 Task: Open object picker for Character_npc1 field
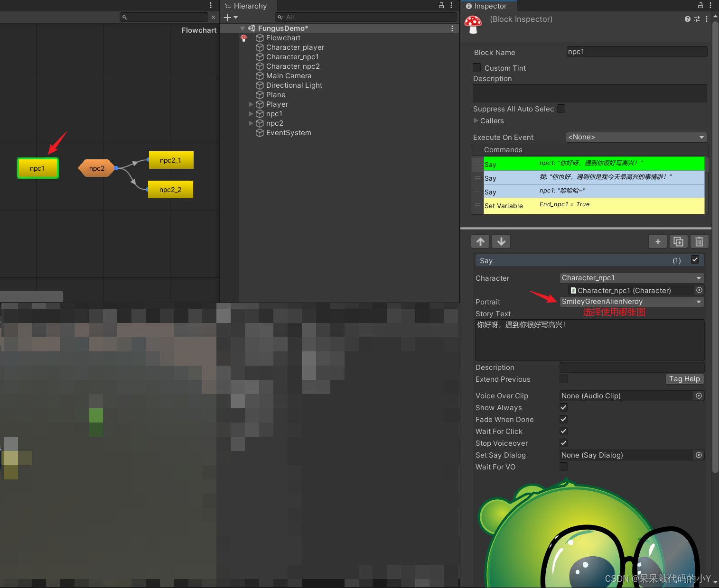[699, 290]
